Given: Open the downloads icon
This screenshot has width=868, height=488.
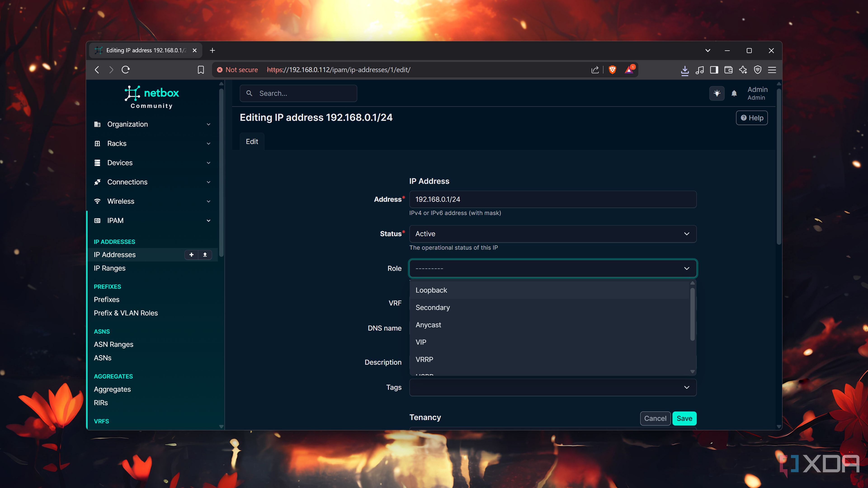Looking at the screenshot, I should coord(685,70).
